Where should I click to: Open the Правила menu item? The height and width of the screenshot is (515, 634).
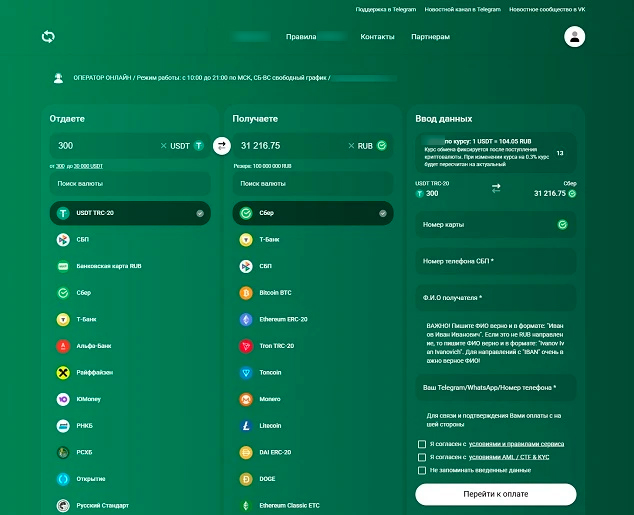(301, 37)
